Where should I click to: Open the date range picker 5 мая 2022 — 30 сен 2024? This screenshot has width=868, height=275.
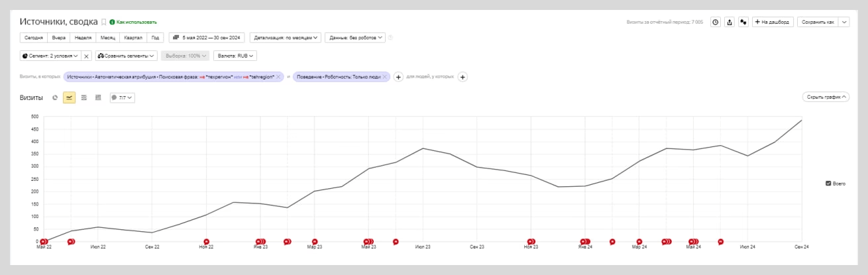pos(207,38)
